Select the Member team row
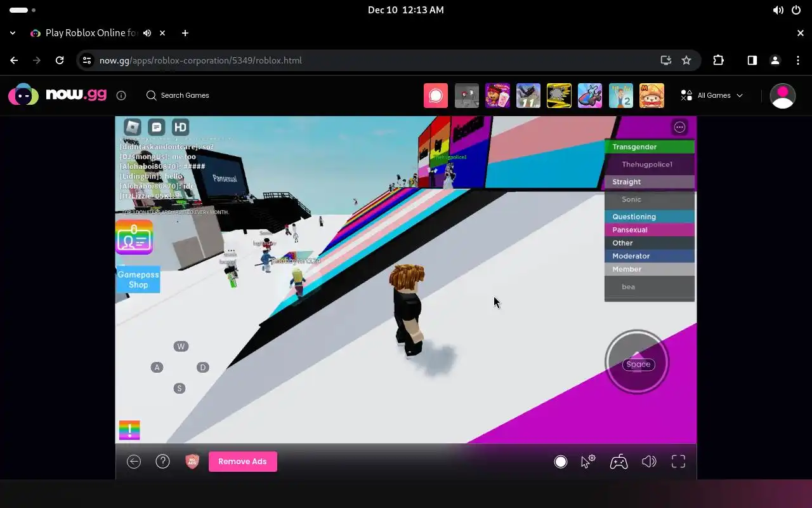 (x=650, y=269)
